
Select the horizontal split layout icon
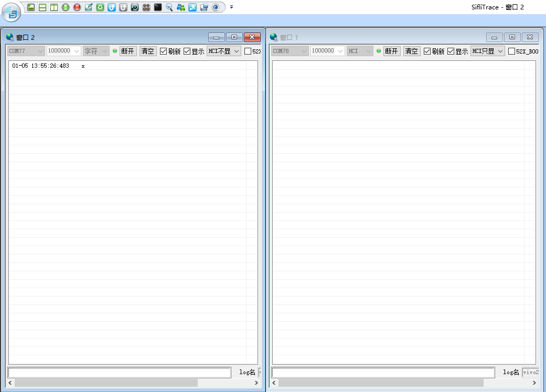42,7
